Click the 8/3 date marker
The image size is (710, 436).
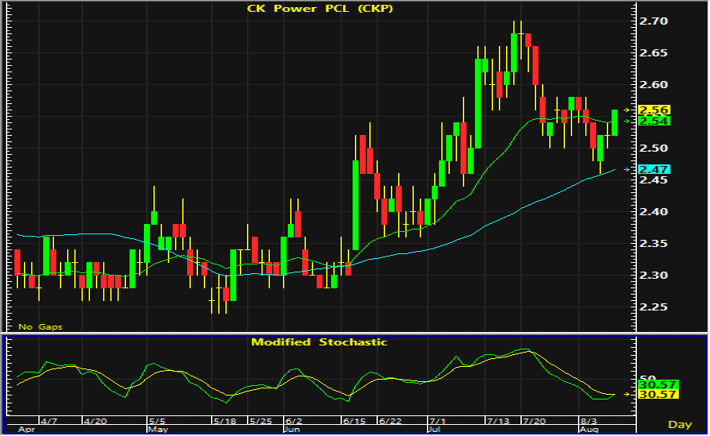point(589,421)
